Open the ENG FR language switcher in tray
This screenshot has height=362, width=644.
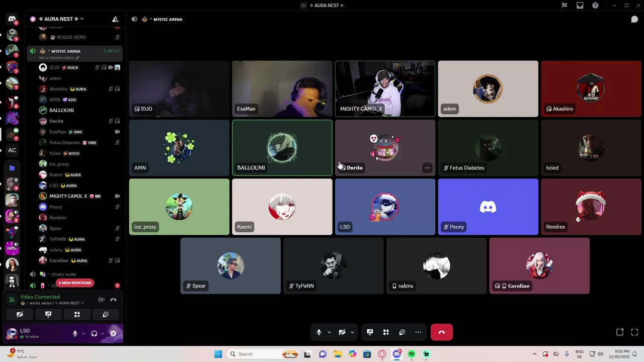pos(579,354)
